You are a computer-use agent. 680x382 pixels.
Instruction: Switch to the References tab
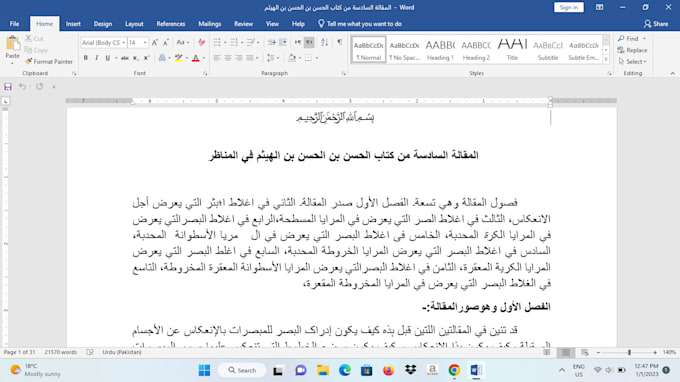[171, 24]
